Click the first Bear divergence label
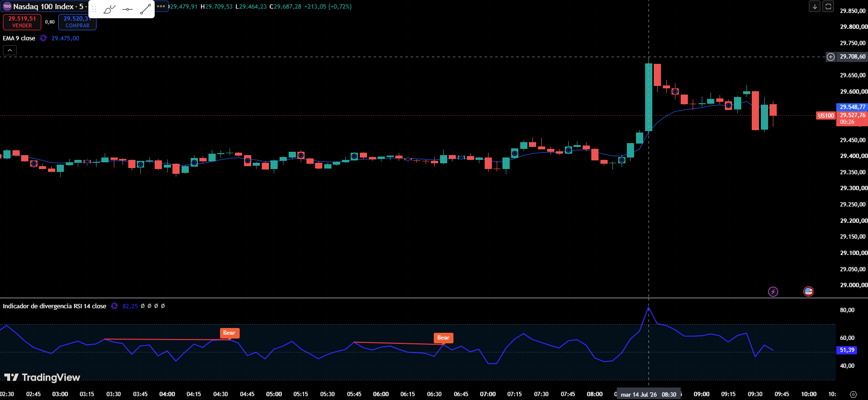 [x=229, y=333]
